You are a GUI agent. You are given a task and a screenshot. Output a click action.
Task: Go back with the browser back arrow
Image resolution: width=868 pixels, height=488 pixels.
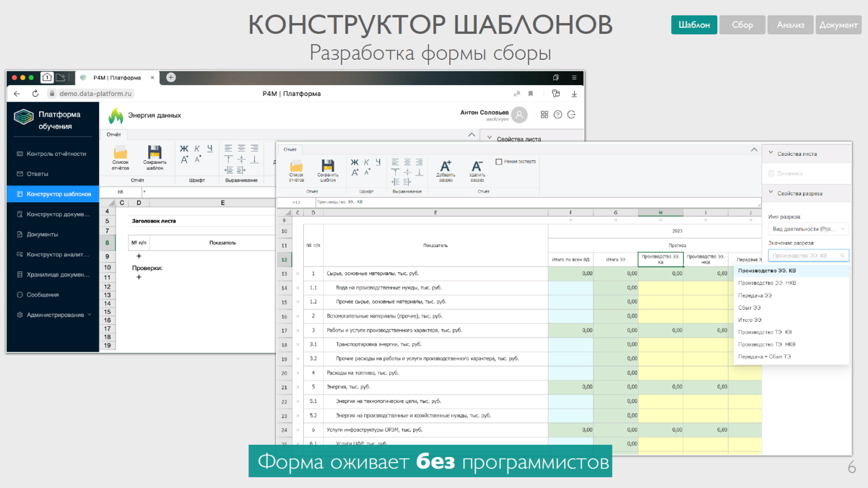17,93
